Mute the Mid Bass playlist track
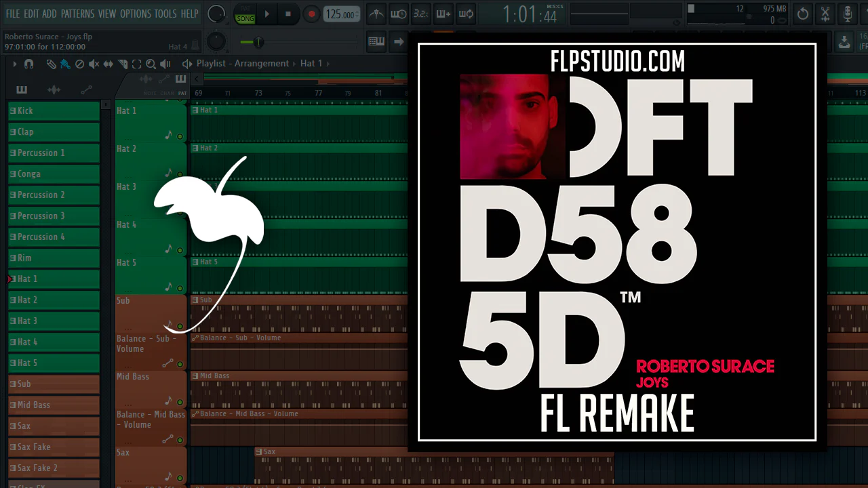Screen dimensions: 868x488 pos(180,402)
